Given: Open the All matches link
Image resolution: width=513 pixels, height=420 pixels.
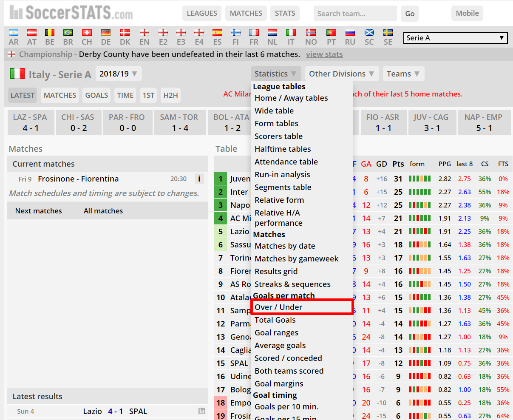Looking at the screenshot, I should click(103, 211).
